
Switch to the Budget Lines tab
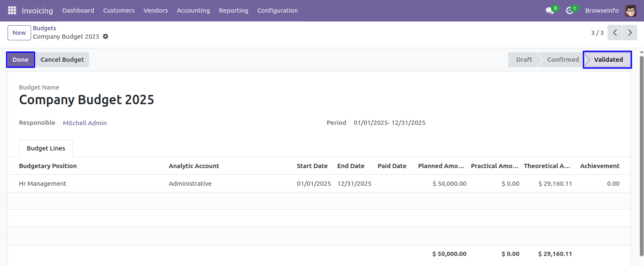click(46, 148)
